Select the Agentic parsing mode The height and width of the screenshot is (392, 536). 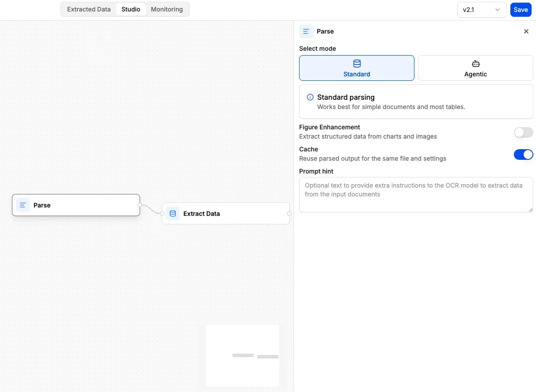(x=475, y=68)
